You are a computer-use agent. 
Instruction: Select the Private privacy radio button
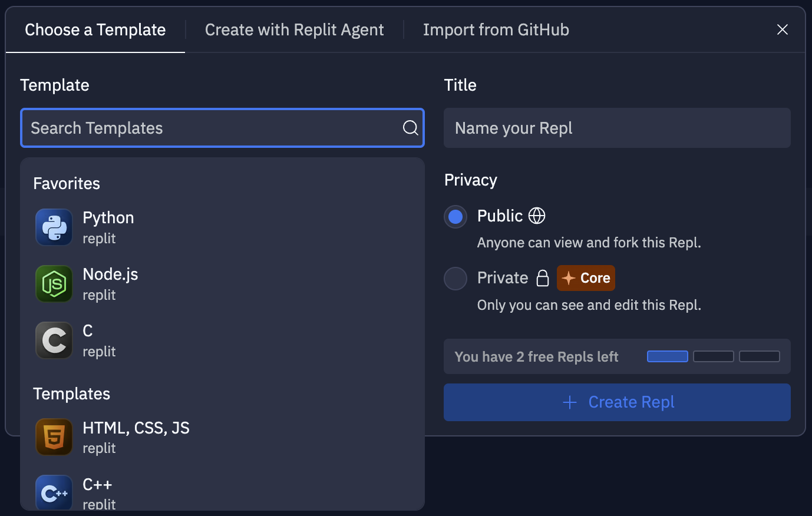coord(455,279)
